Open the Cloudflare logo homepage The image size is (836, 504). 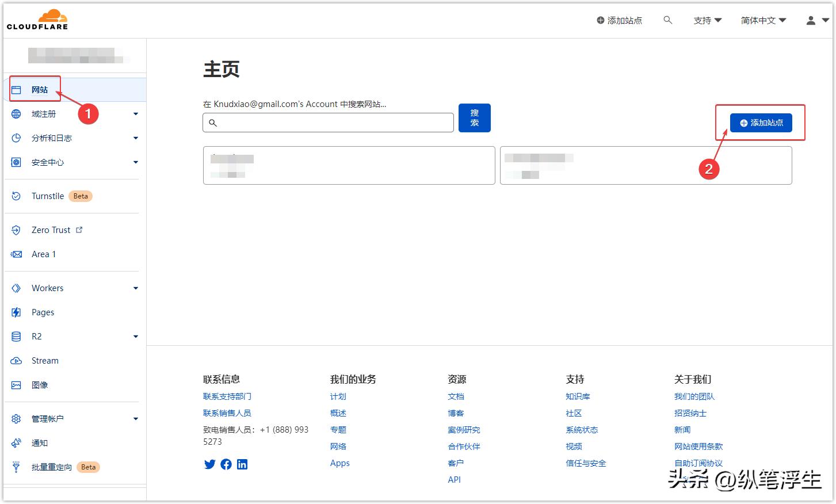tap(37, 18)
